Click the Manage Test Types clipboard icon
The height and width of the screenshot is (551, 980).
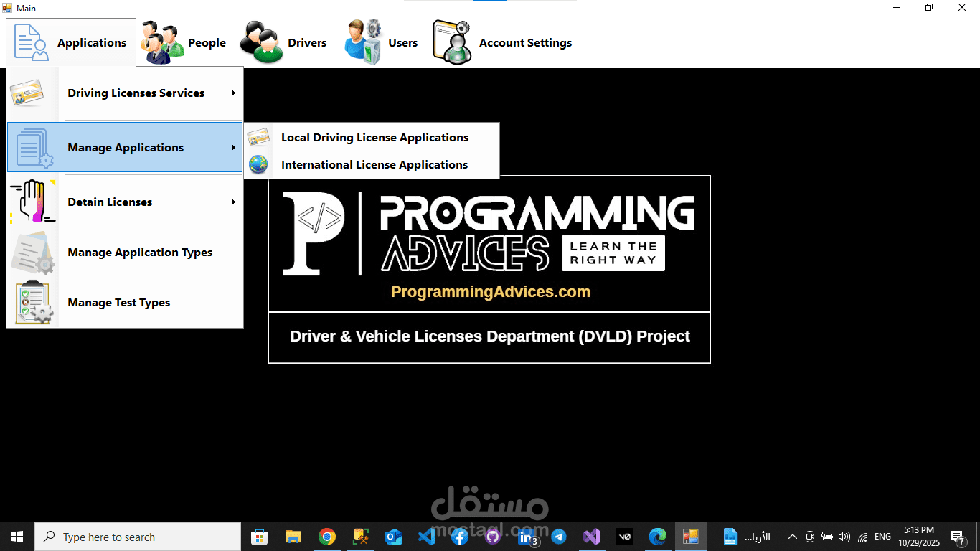click(x=34, y=303)
